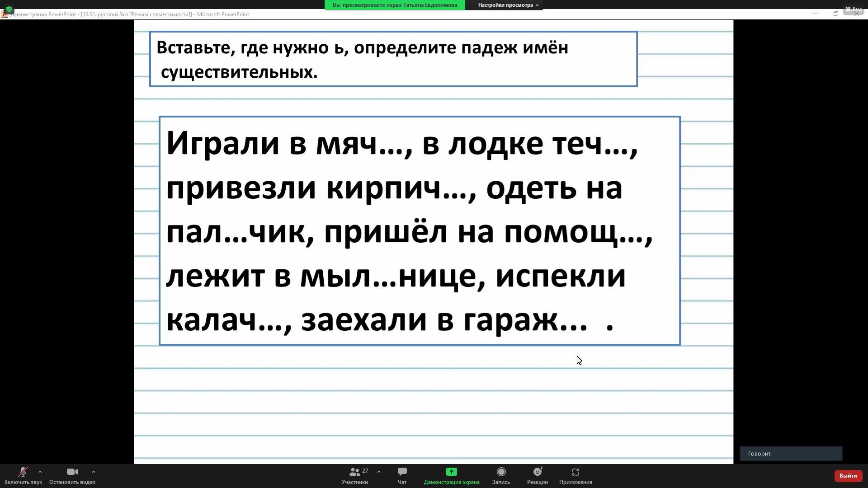Click the Говорит speaker indicator box
The height and width of the screenshot is (488, 868).
click(x=791, y=454)
